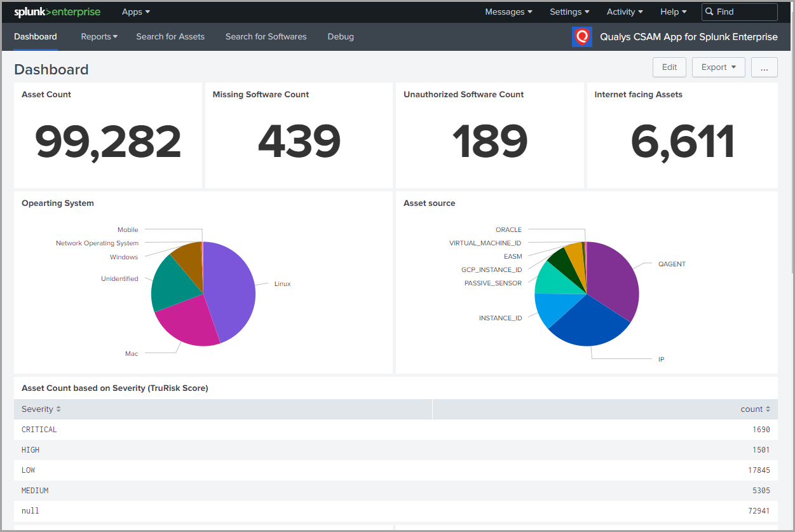This screenshot has width=795, height=532.
Task: Click the magnifier icon in the Find bar
Action: pos(710,11)
